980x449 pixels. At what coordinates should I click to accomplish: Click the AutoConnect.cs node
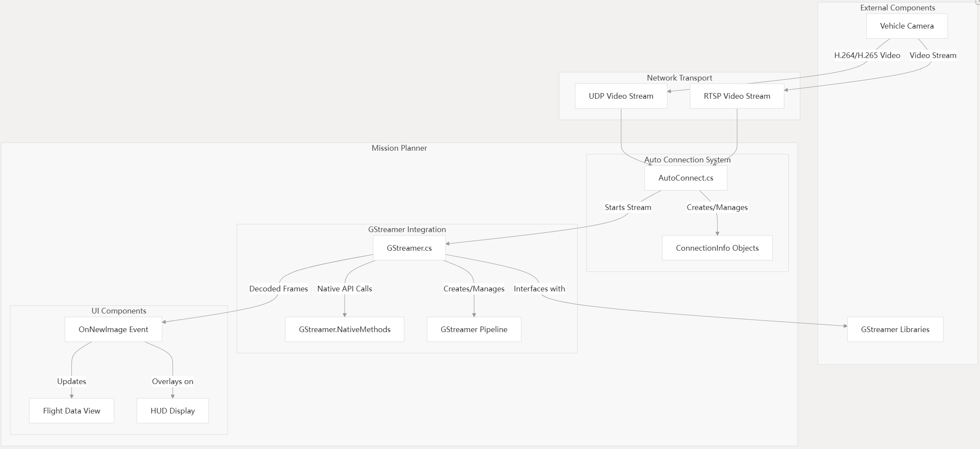point(686,178)
